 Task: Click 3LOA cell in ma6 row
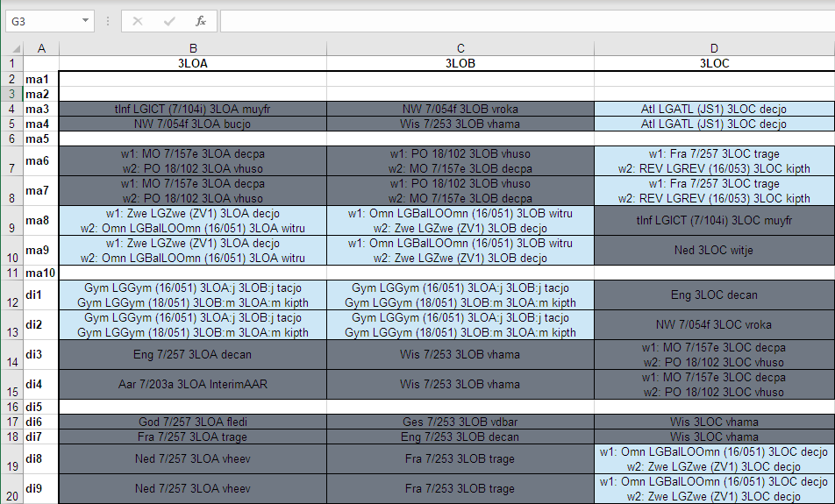tap(193, 161)
